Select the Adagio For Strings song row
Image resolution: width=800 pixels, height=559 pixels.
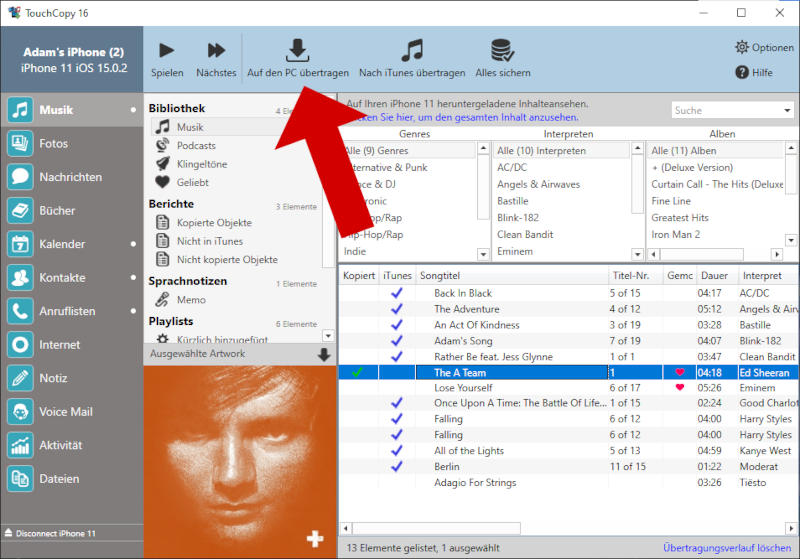coord(569,482)
